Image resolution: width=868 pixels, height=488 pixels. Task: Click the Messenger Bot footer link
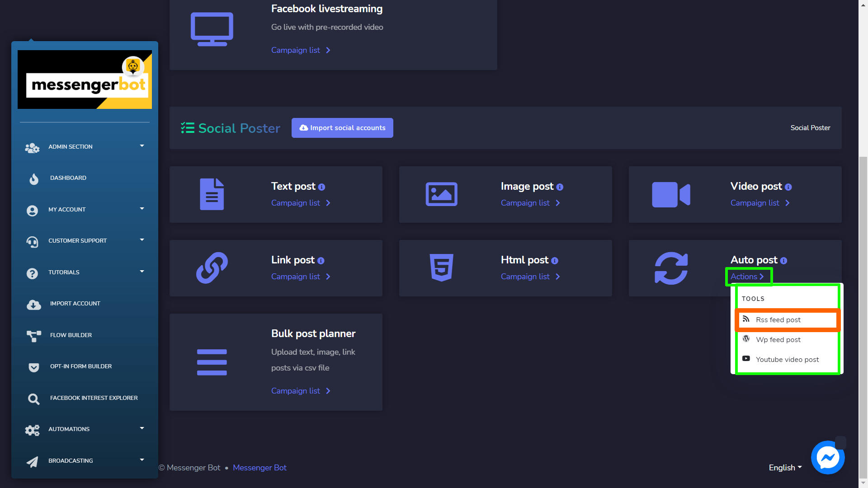pyautogui.click(x=259, y=468)
